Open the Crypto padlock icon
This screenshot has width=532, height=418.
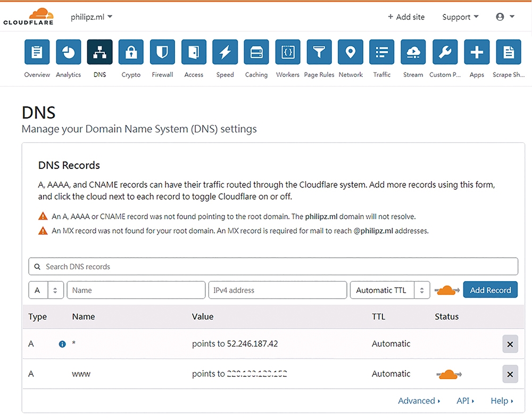click(x=131, y=52)
